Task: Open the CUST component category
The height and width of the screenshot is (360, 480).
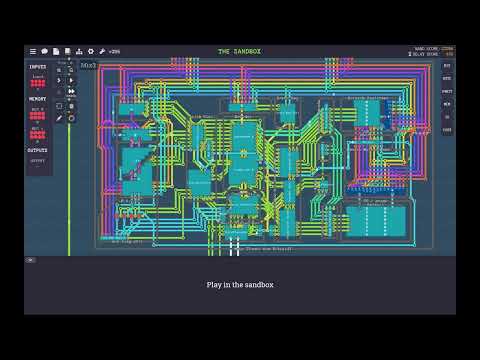Action: (x=447, y=130)
